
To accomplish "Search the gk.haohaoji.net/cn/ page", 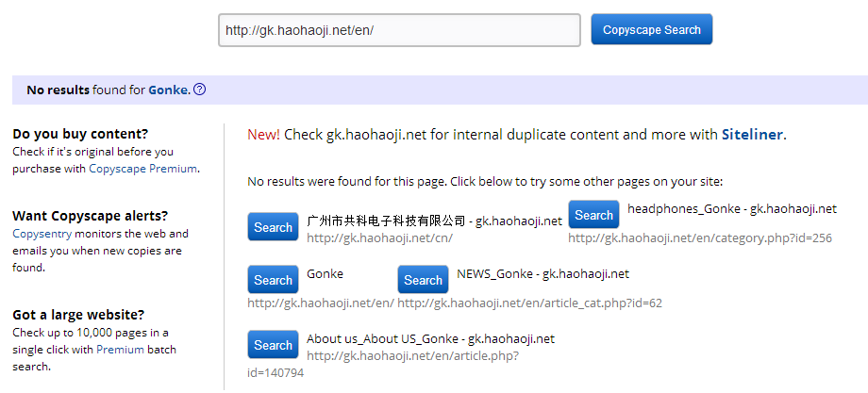I will (273, 226).
